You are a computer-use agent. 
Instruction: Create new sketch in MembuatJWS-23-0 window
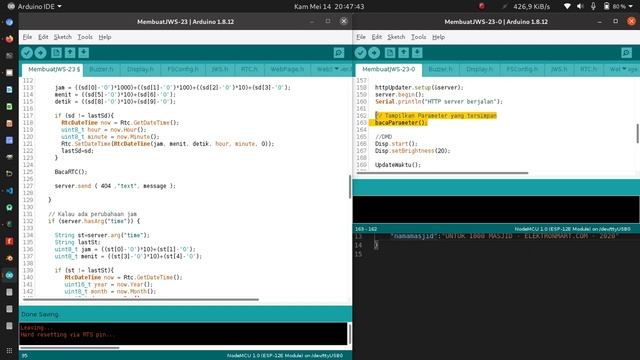coord(390,53)
